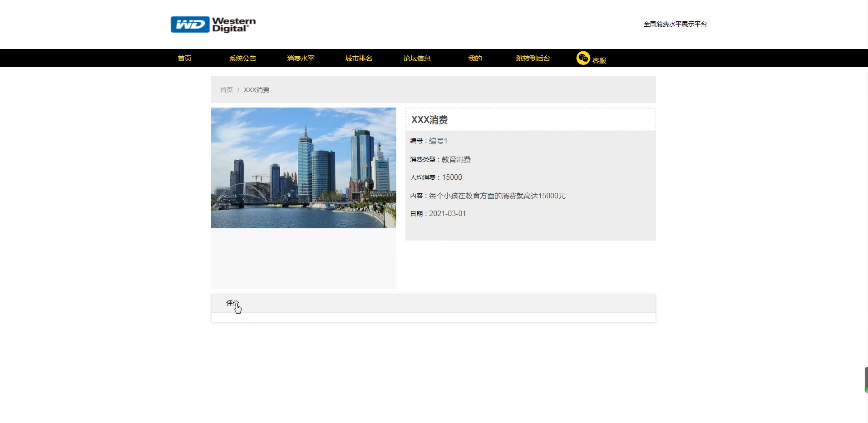Viewport: 868px width, 423px height.
Task: Click the 教育消费 consumption type value
Action: coord(456,159)
